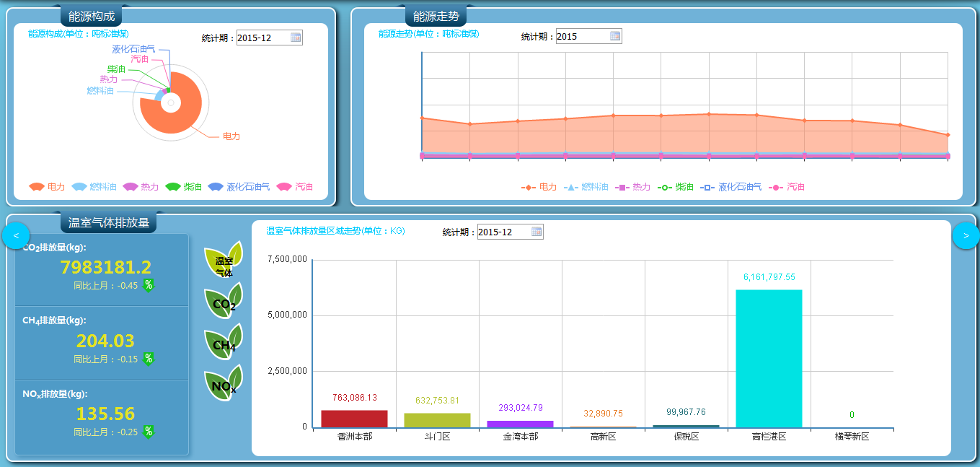Open calendar for 能源走势 year field
980x467 pixels.
615,36
